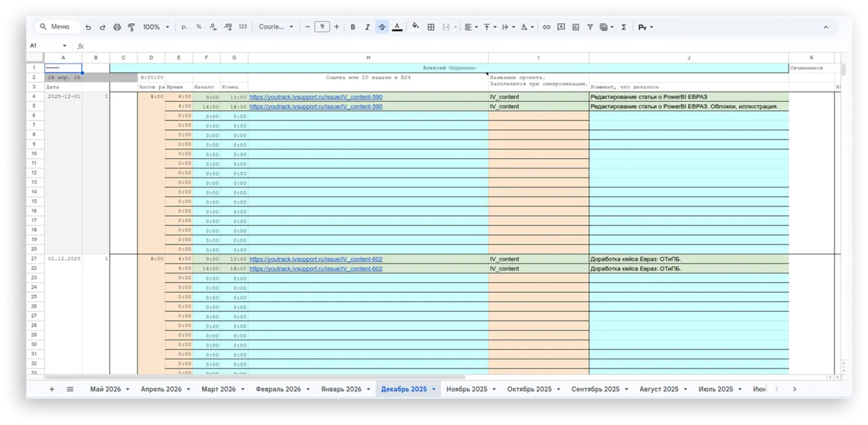Viewport: 868px width, 425px height.
Task: Open the fill color paint bucket
Action: 415,27
